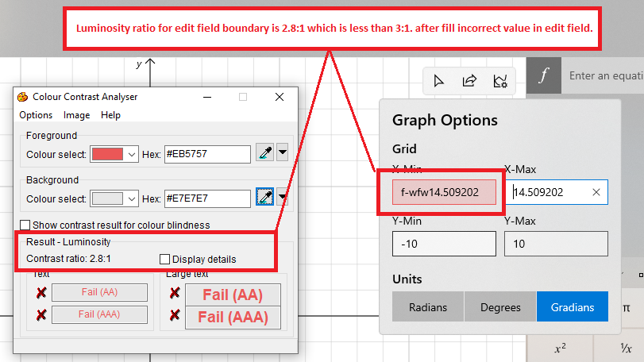644x362 pixels.
Task: Select Gradians units
Action: pyautogui.click(x=573, y=307)
